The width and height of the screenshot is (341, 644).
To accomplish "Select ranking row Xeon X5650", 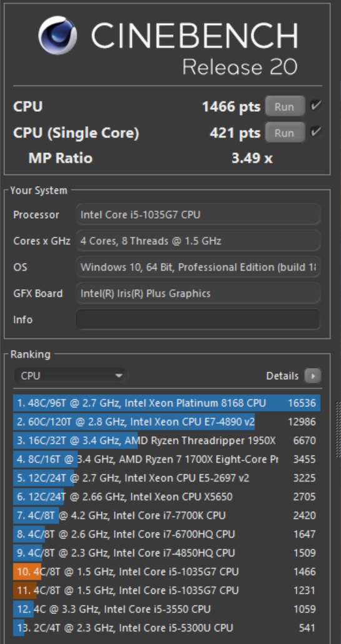I will click(x=167, y=497).
